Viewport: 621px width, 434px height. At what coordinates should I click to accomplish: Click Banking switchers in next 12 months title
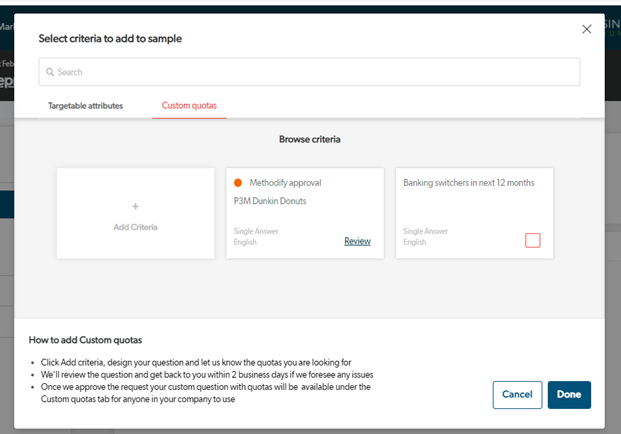click(468, 183)
